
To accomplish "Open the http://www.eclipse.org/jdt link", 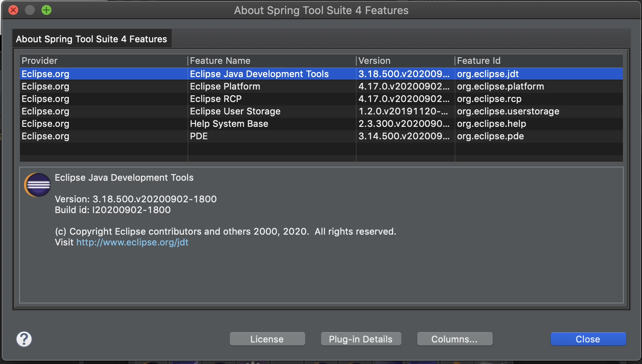I will pyautogui.click(x=132, y=242).
